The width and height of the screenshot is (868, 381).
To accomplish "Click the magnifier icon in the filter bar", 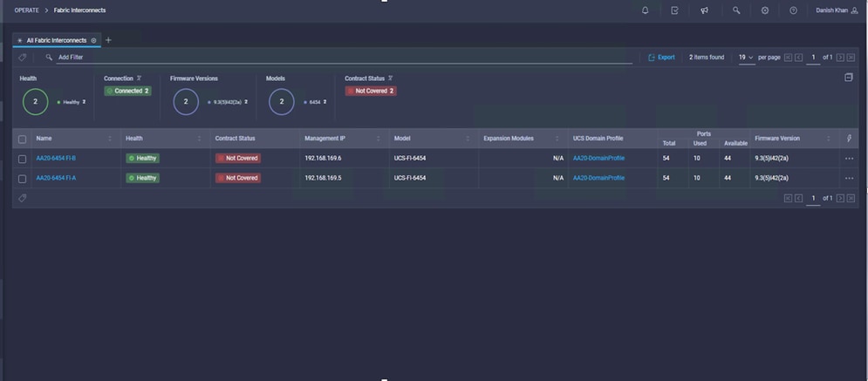I will (x=49, y=57).
